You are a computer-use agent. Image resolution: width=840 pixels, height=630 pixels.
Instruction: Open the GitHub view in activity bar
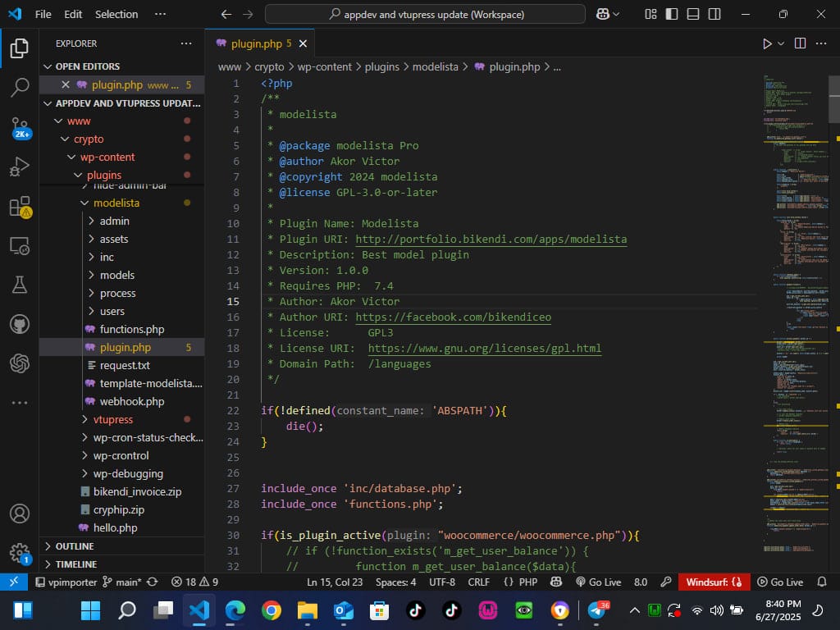coord(20,324)
